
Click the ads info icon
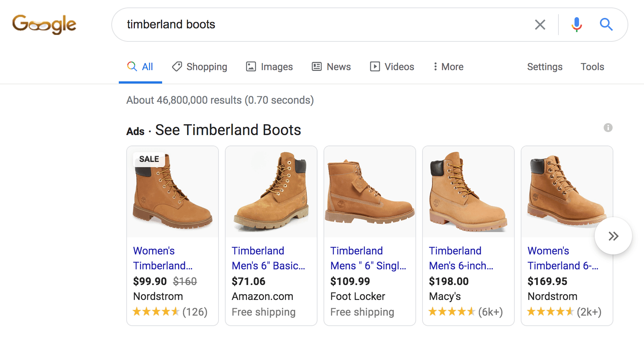(608, 128)
